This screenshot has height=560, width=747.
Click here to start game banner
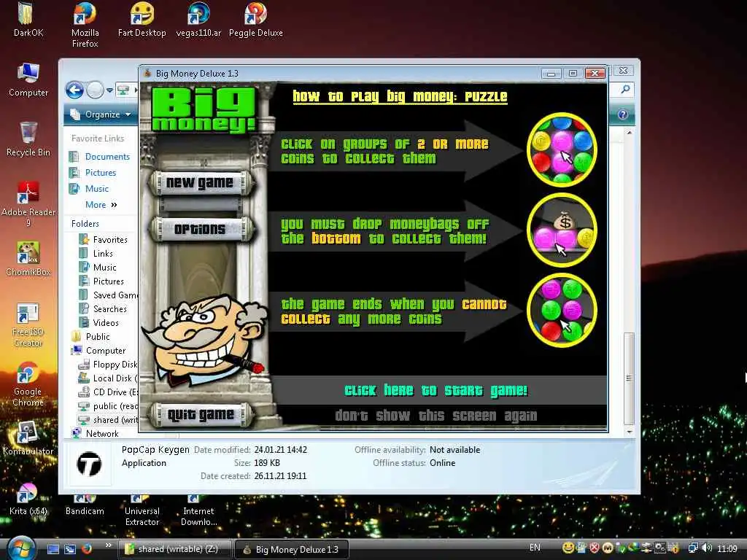point(436,391)
